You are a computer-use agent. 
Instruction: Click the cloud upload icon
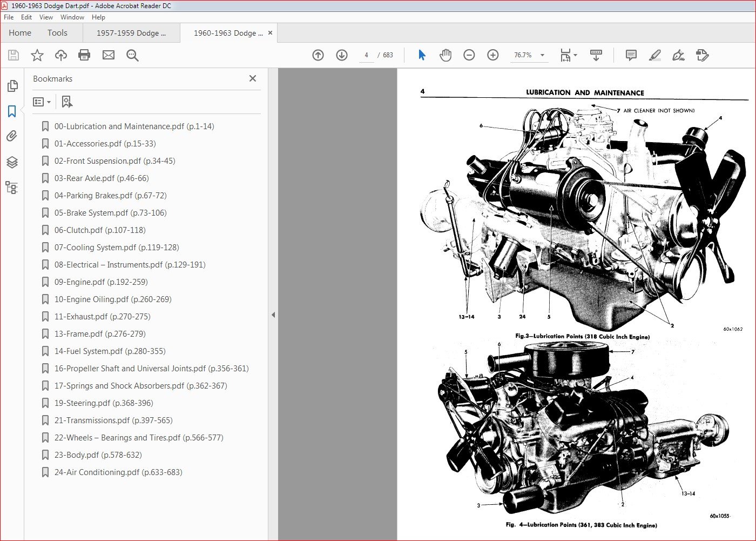click(x=61, y=55)
